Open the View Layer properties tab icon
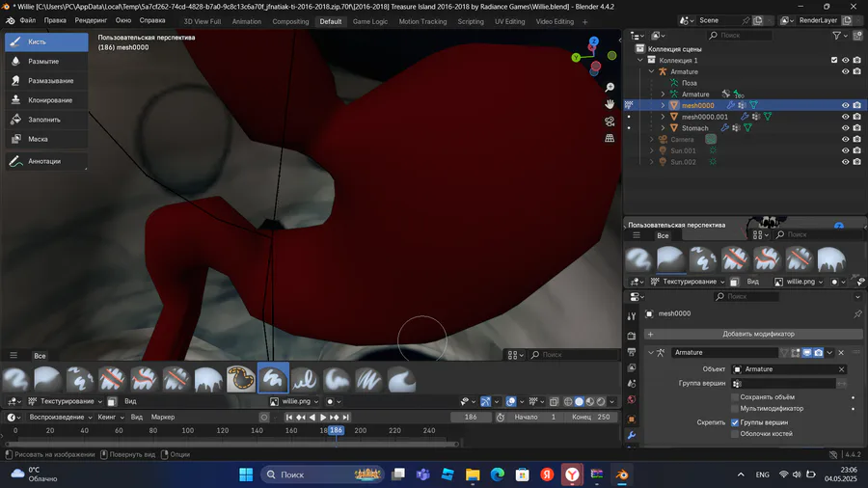This screenshot has height=488, width=868. [632, 368]
